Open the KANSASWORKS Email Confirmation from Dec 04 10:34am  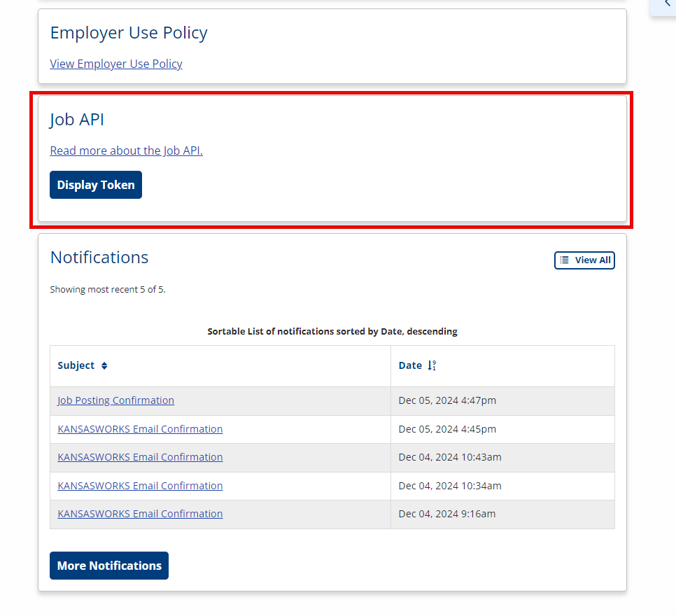click(140, 486)
